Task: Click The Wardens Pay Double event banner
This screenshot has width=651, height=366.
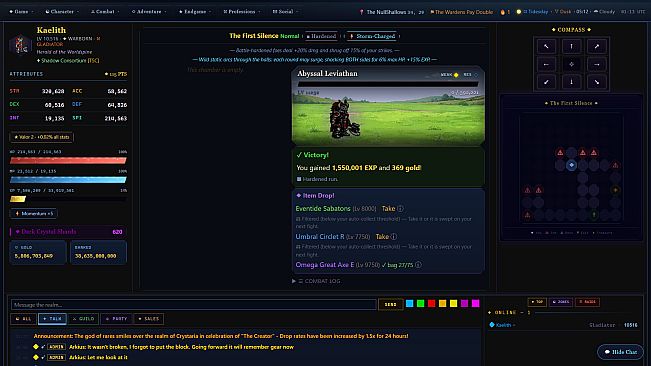Action: click(x=461, y=12)
